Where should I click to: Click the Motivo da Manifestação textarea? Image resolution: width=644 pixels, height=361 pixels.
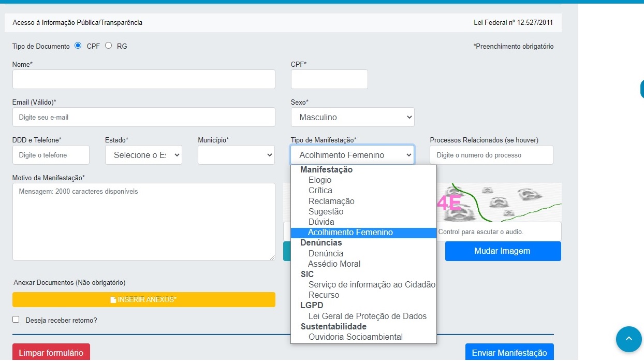pos(143,221)
